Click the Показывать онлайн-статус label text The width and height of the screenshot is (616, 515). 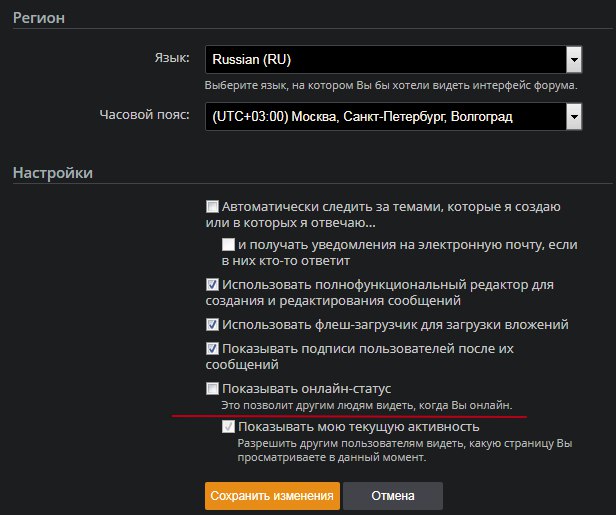coord(307,388)
